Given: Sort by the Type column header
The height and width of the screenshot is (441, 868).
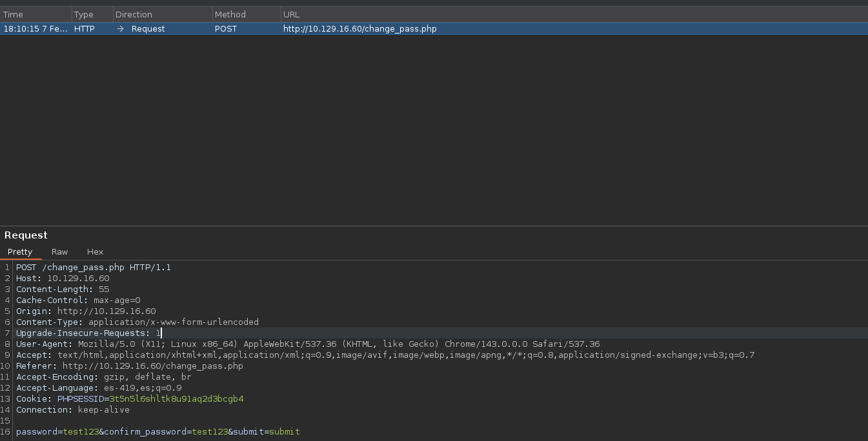Looking at the screenshot, I should pyautogui.click(x=83, y=14).
